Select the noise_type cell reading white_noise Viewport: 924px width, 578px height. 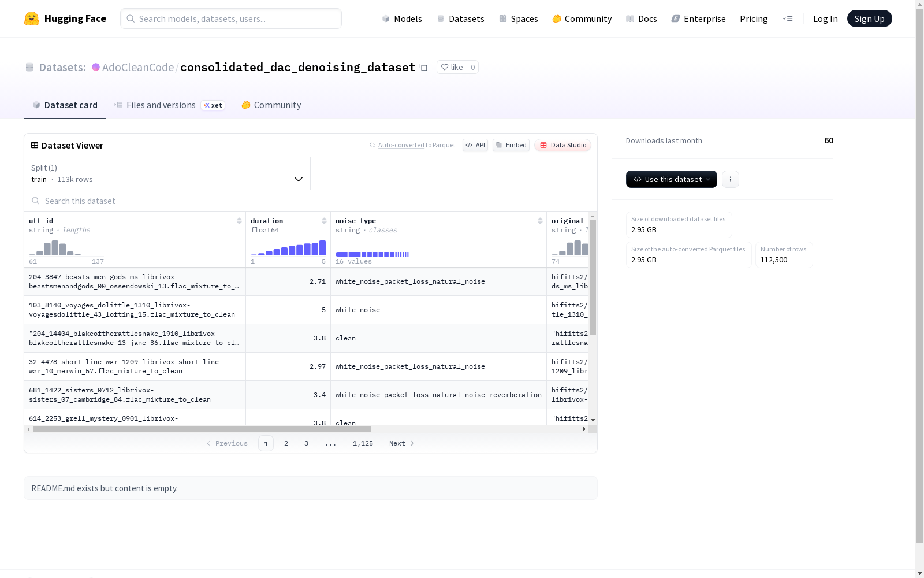pyautogui.click(x=438, y=310)
